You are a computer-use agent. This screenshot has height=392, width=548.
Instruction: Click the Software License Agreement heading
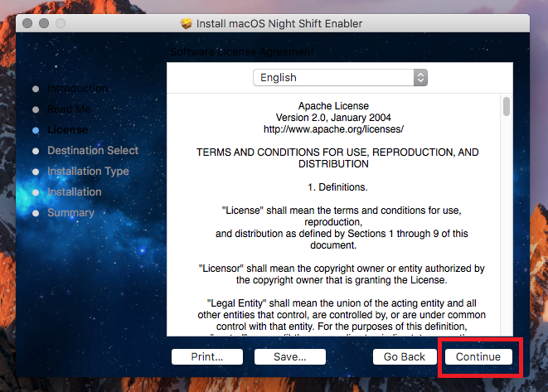(242, 52)
